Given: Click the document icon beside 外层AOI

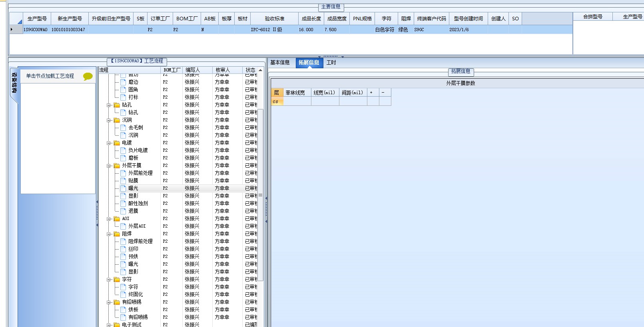Looking at the screenshot, I should click(124, 226).
